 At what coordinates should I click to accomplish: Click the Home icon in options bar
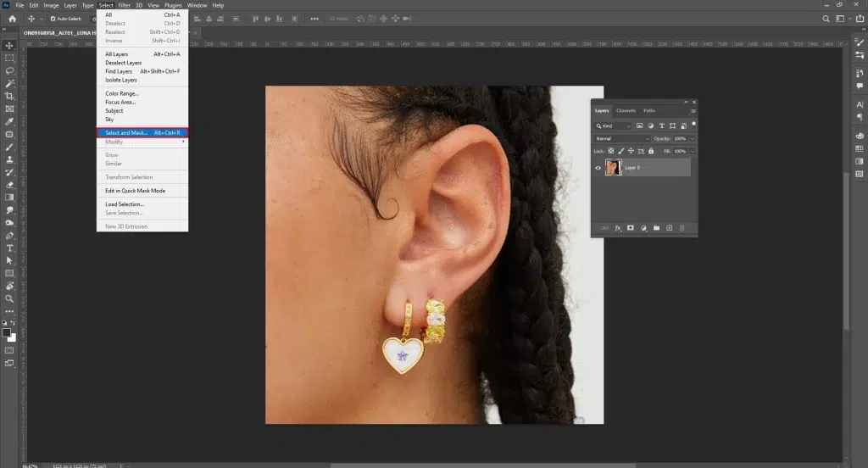(x=12, y=19)
